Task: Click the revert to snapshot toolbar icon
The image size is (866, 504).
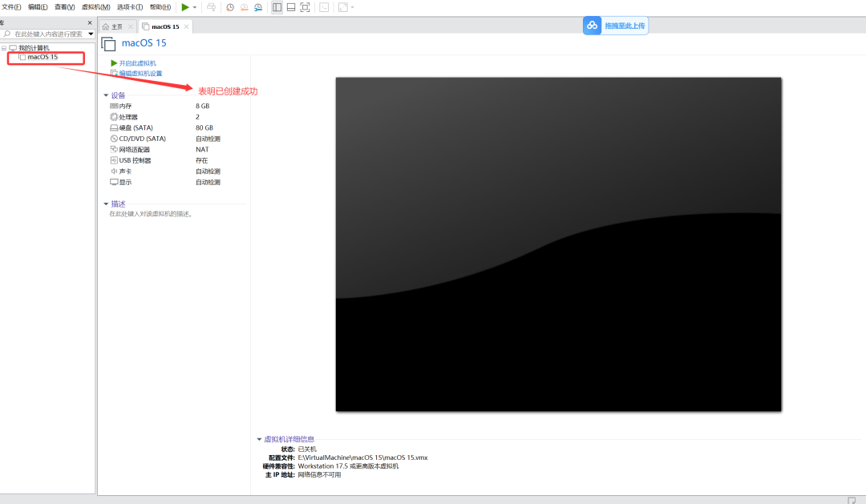Action: tap(244, 7)
